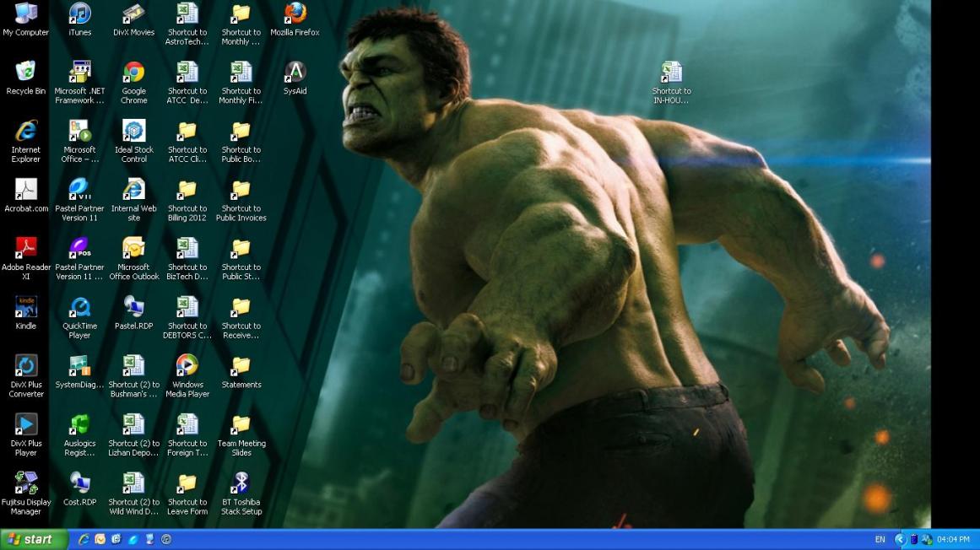Select the Acrobat.com desktop icon
This screenshot has height=550, width=980.
click(25, 189)
